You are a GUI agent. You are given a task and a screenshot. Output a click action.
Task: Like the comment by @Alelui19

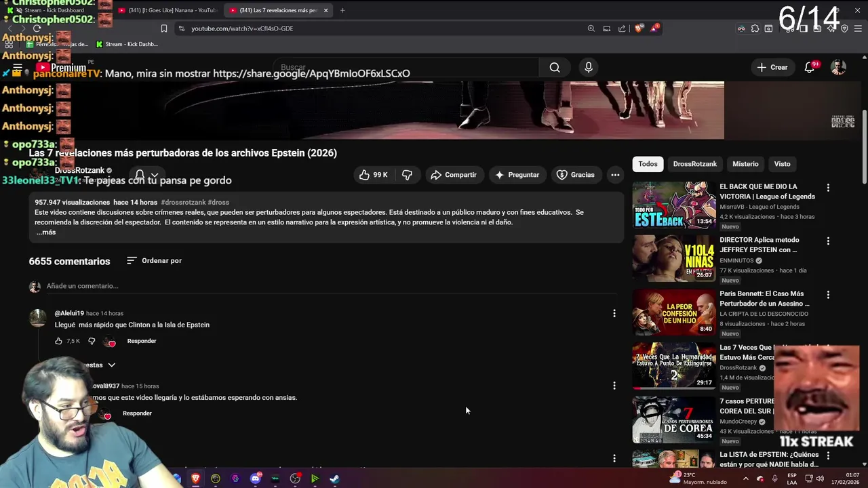point(58,341)
